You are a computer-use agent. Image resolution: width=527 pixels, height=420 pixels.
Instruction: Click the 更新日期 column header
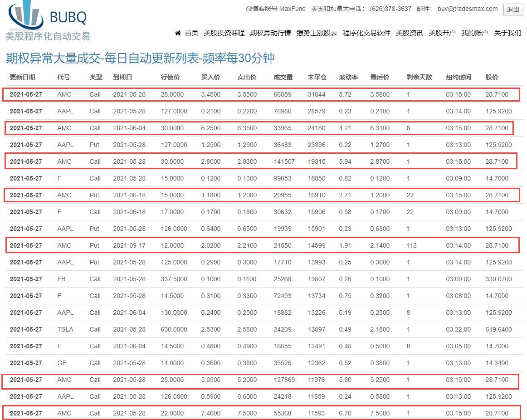click(23, 77)
